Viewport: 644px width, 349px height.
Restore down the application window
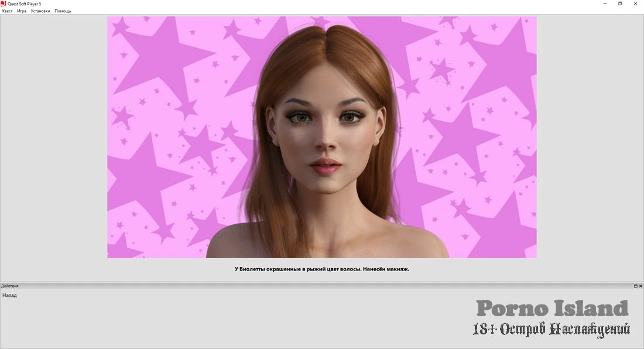point(620,4)
